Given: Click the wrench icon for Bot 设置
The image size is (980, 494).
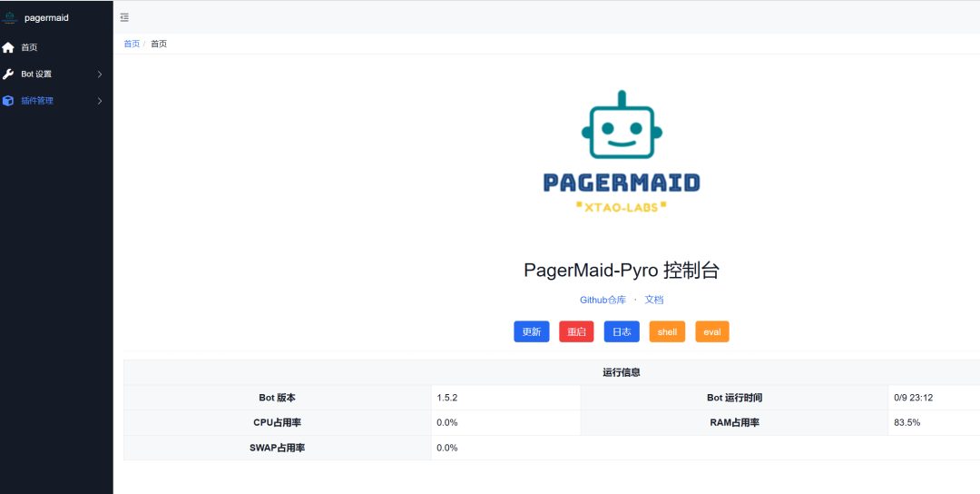Looking at the screenshot, I should (8, 74).
